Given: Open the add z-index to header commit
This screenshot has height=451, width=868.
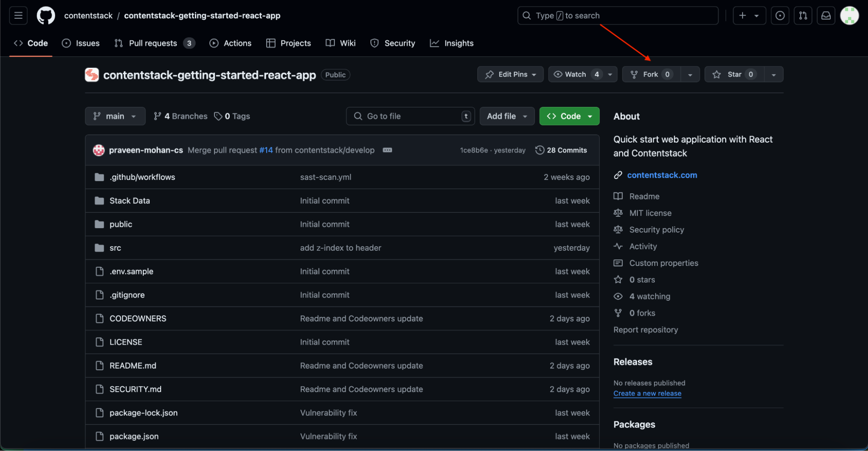Looking at the screenshot, I should 340,248.
